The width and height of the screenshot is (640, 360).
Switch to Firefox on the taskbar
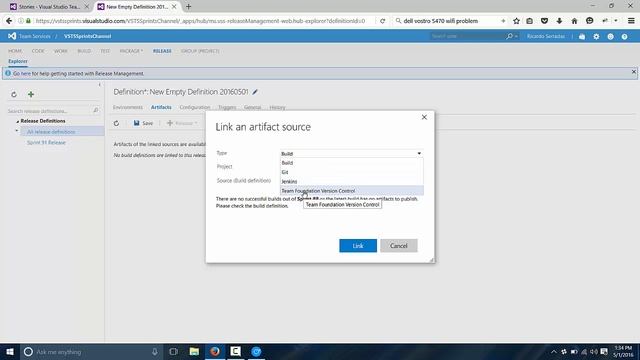point(215,351)
